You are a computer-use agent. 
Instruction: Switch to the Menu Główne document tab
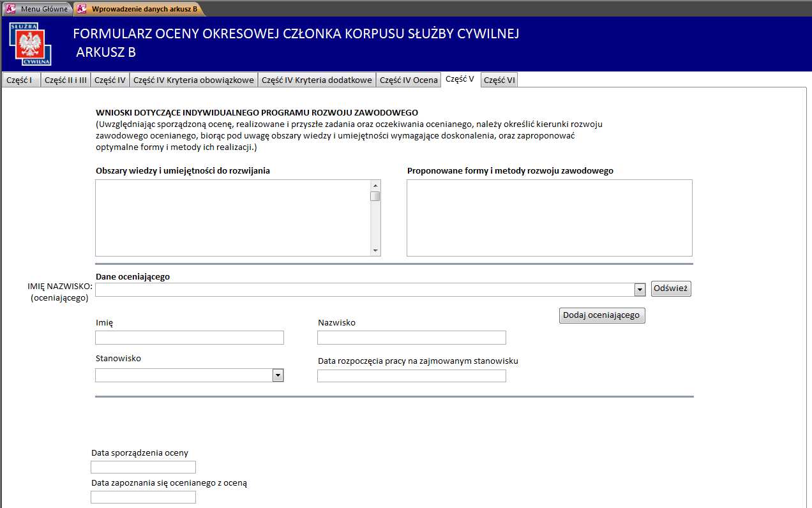pos(36,9)
